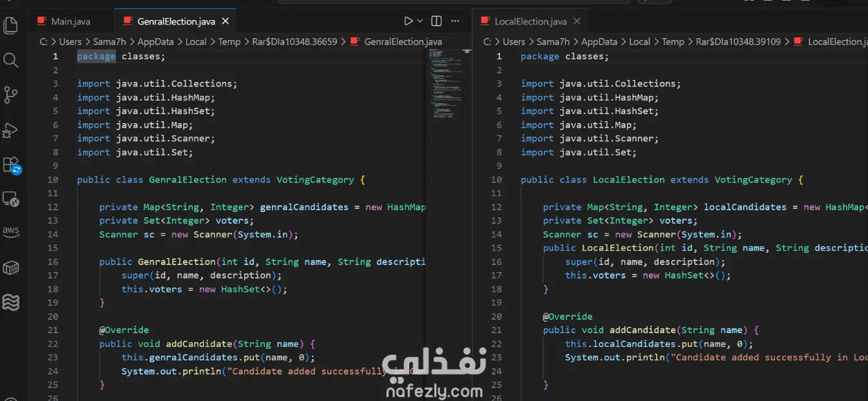The width and height of the screenshot is (868, 401).
Task: Click AppData breadcrumb in left editor
Action: tap(155, 41)
